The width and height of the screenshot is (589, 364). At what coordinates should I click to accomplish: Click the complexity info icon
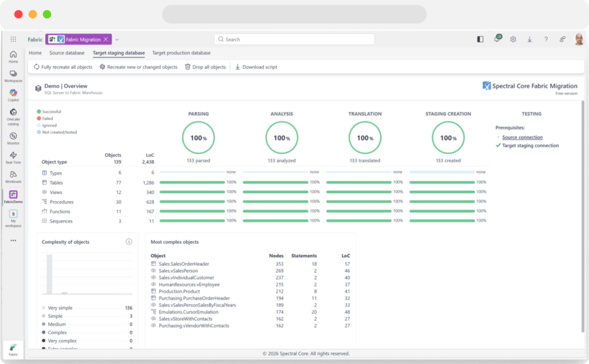(129, 242)
